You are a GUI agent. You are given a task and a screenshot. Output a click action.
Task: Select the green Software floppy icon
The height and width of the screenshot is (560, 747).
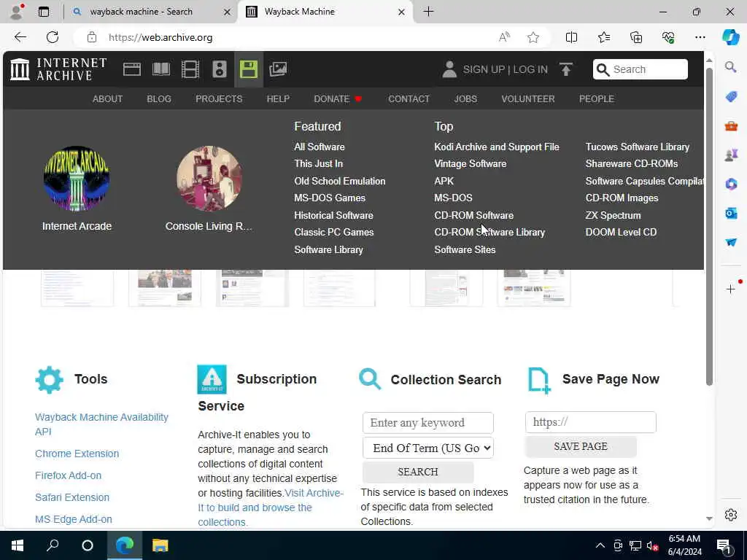pos(248,69)
